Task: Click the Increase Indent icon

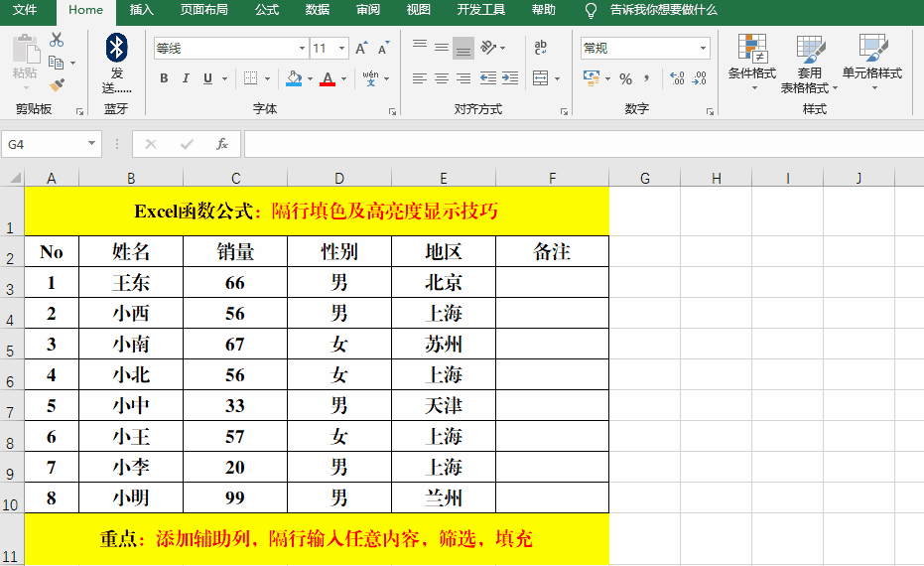Action: click(510, 78)
